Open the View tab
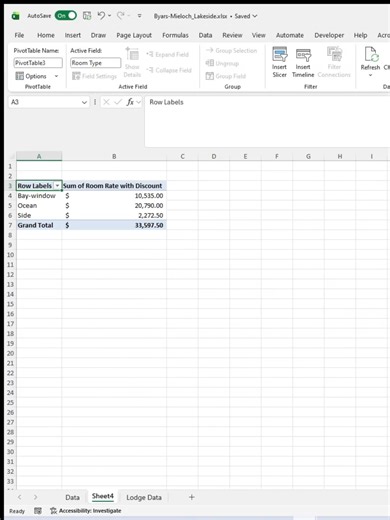Image resolution: width=390 pixels, height=520 pixels. click(x=259, y=35)
